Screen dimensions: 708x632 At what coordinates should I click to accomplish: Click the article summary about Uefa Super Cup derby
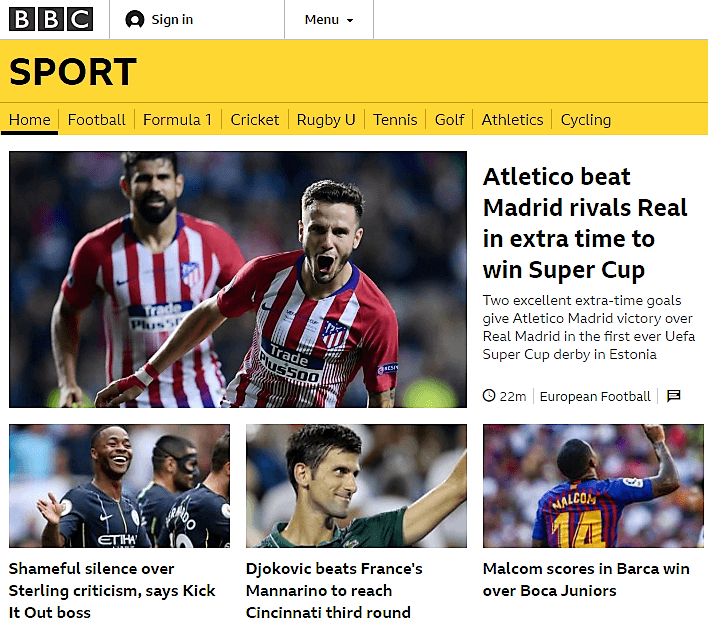589,327
